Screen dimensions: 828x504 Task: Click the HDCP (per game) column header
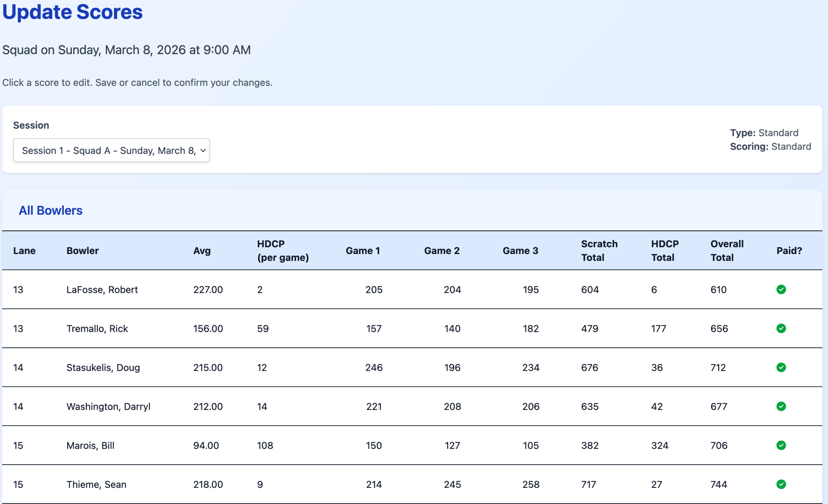click(283, 250)
